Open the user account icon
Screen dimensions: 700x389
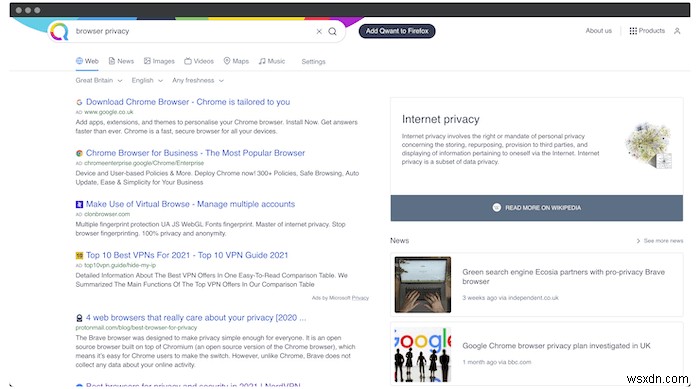[x=677, y=31]
